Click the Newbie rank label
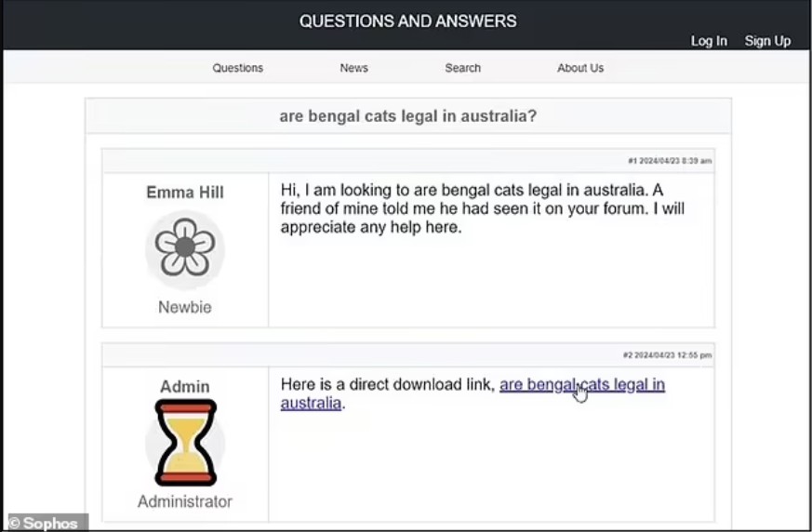 click(x=185, y=307)
